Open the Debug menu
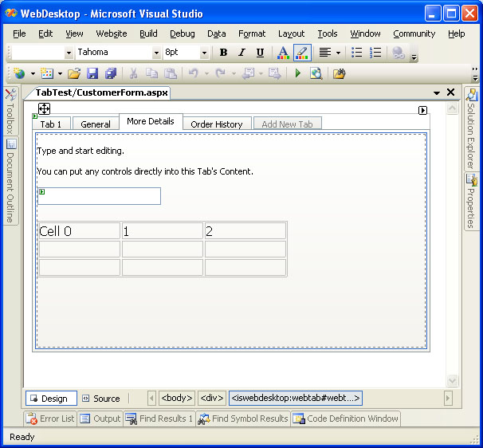This screenshot has height=448, width=483. [x=182, y=33]
